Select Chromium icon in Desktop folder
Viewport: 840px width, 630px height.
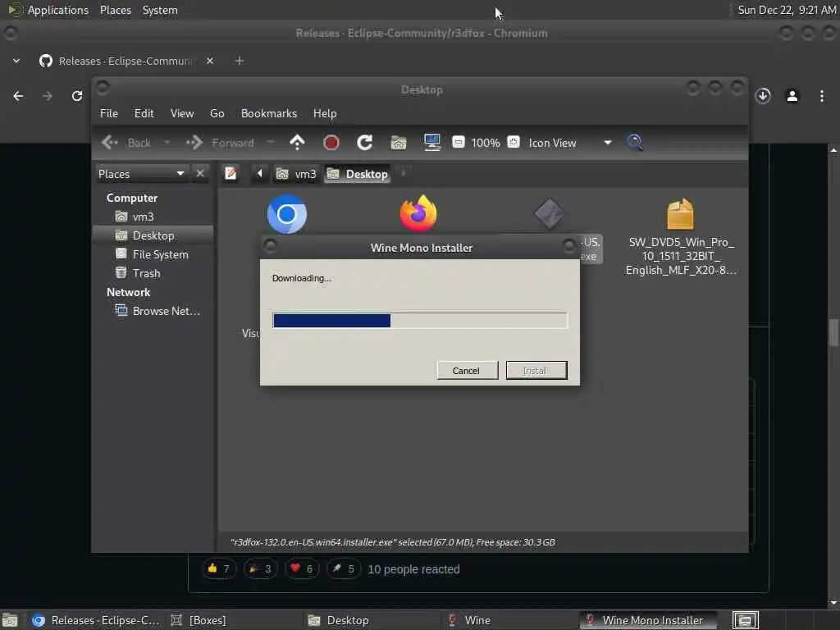click(287, 214)
